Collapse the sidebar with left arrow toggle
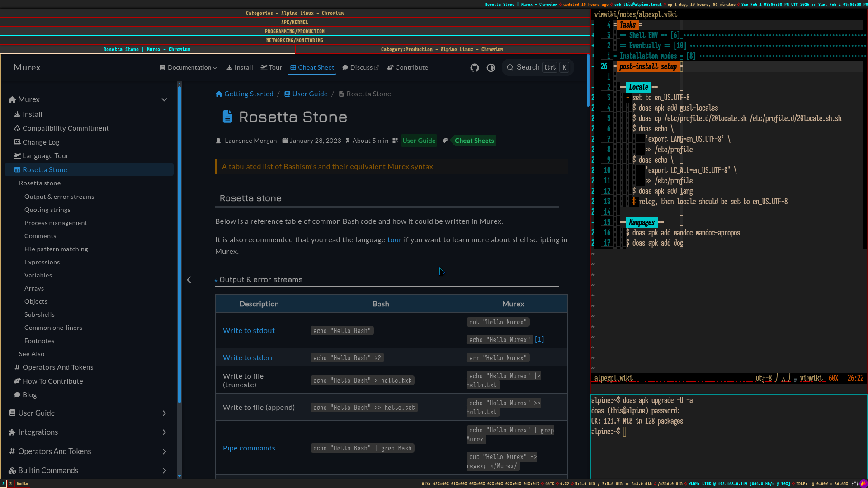 point(189,280)
